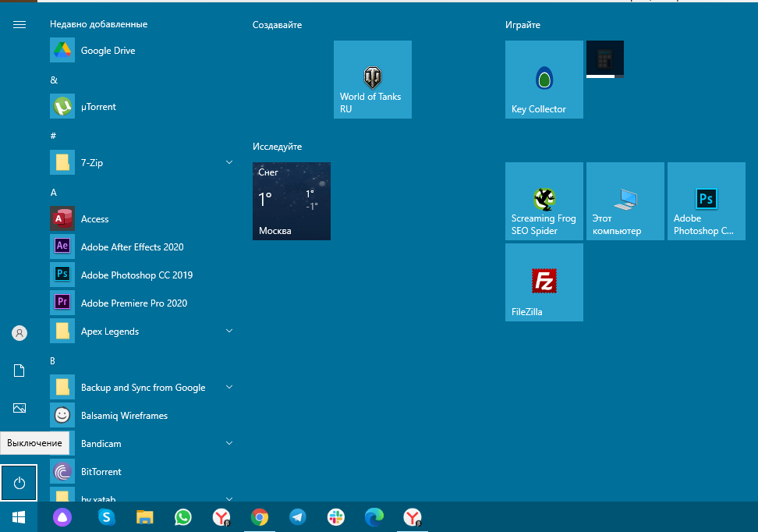The image size is (758, 532).
Task: Open Google Chrome from the taskbar
Action: 260,517
